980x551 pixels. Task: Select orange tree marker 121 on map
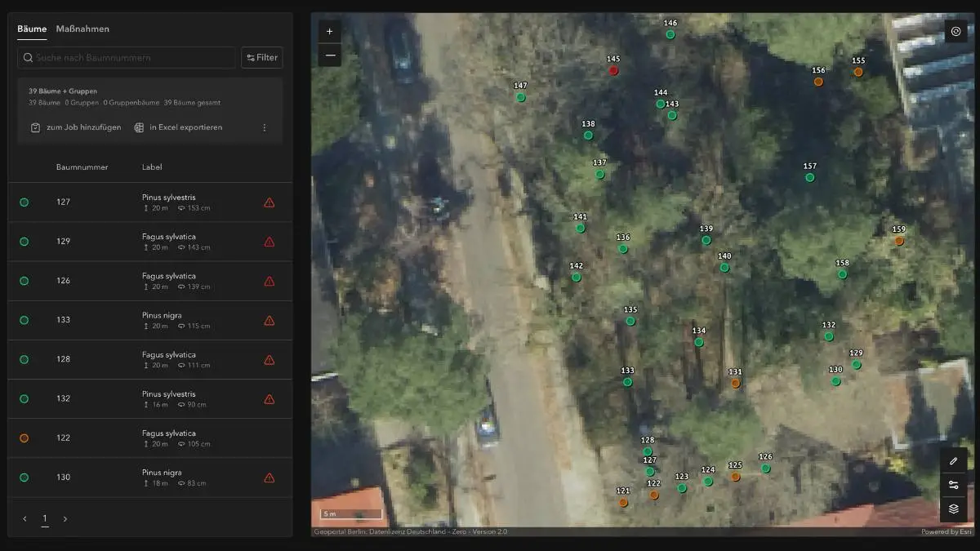[623, 503]
